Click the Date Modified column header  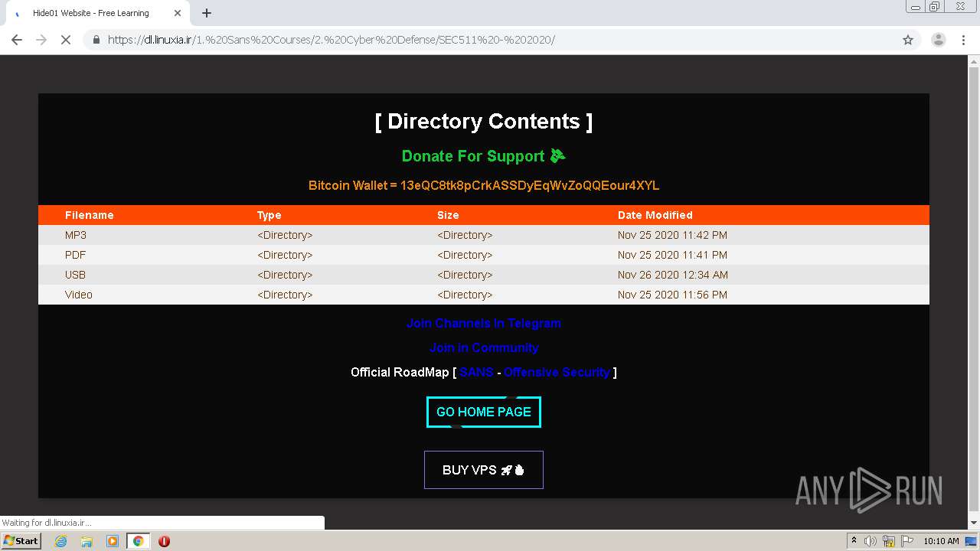coord(655,215)
